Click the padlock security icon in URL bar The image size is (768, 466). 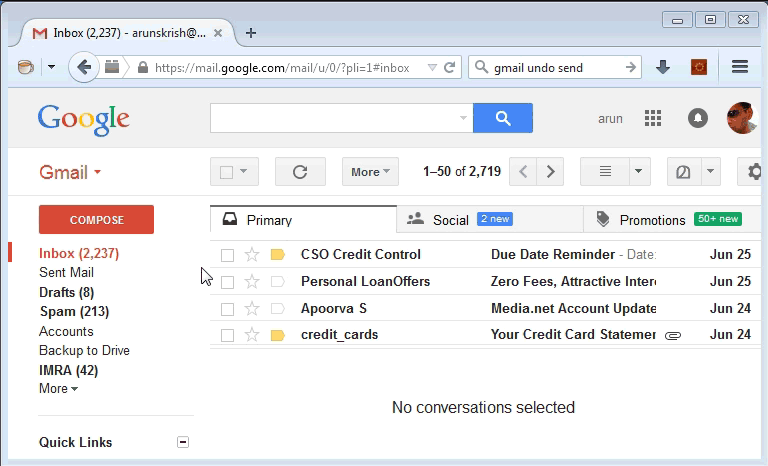click(143, 67)
